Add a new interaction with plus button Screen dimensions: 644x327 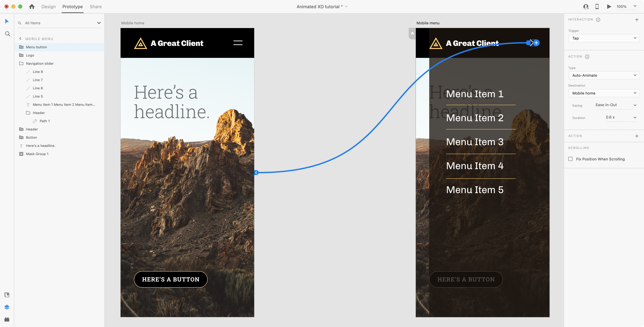click(636, 20)
